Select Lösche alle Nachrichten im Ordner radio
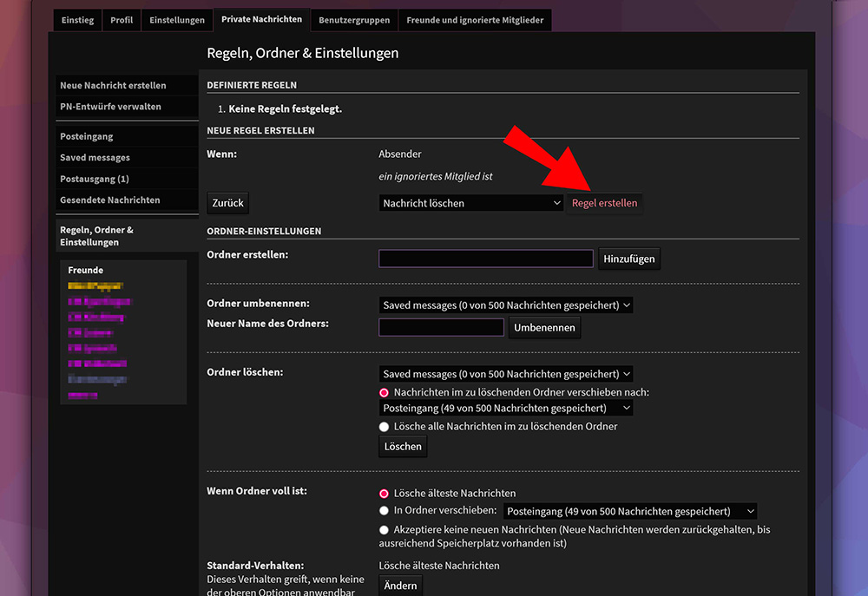Screen dimensions: 868x596 [x=385, y=427]
